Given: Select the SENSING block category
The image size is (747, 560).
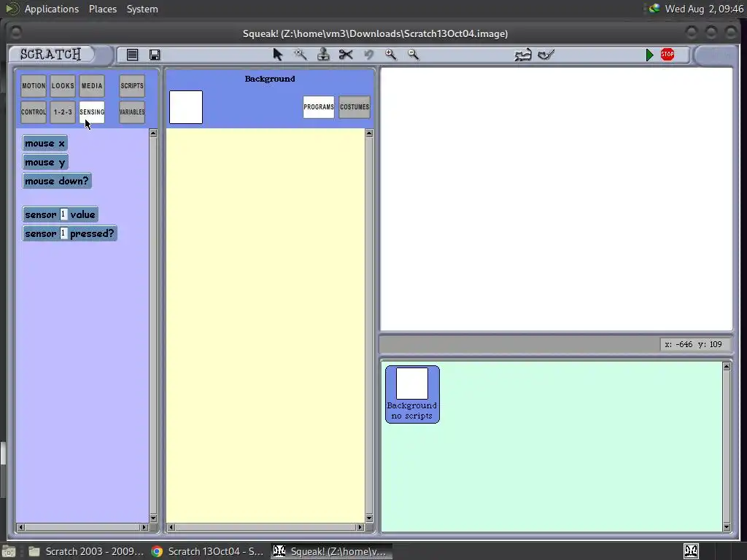Looking at the screenshot, I should pos(92,112).
